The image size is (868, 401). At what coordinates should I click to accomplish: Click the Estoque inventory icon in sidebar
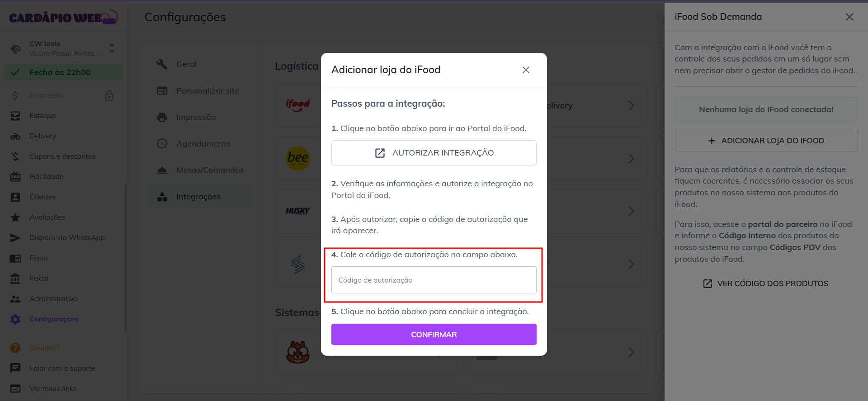(x=15, y=116)
